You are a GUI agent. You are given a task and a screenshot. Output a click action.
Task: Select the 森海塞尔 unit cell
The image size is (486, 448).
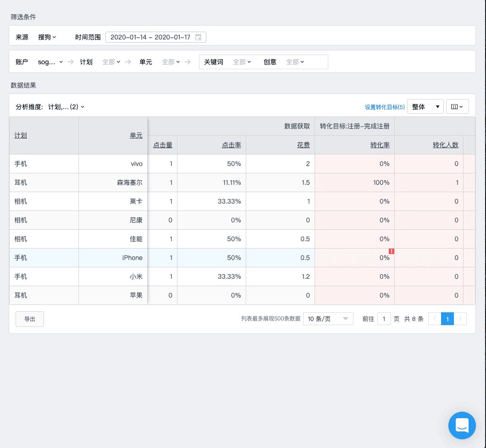pos(113,183)
